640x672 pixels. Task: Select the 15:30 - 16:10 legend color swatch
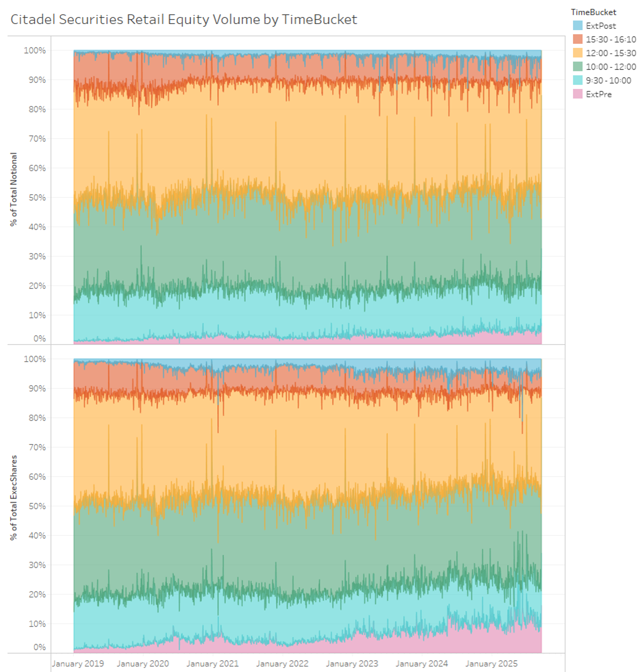[x=578, y=40]
